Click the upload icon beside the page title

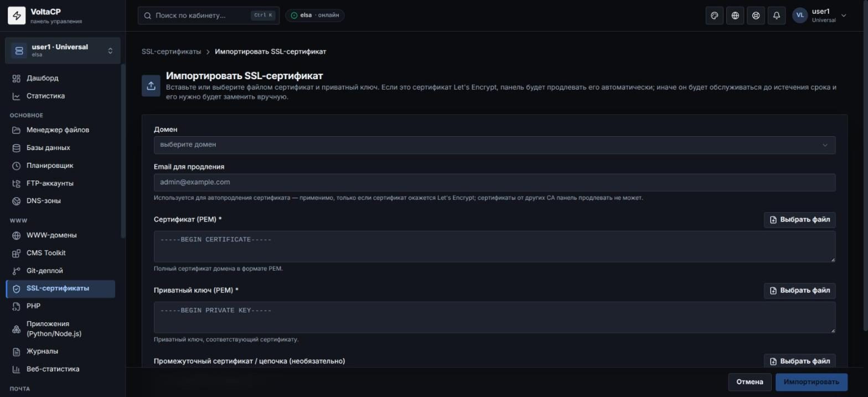point(151,86)
